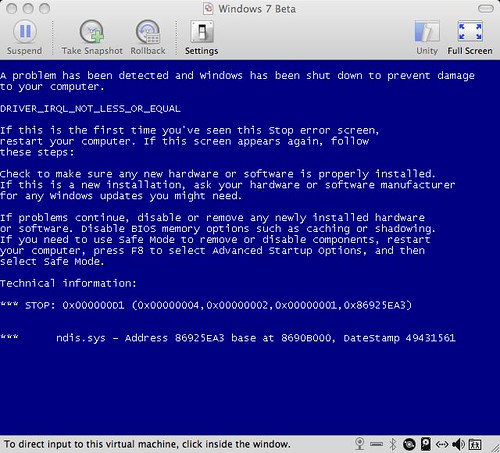The height and width of the screenshot is (453, 500).
Task: Switch to Unity view
Action: (427, 37)
